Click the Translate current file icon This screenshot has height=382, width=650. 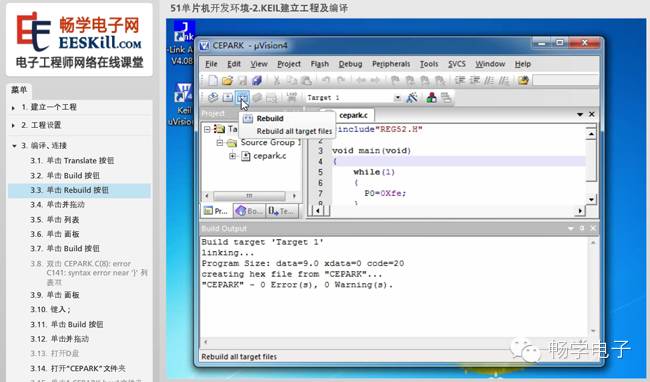click(x=213, y=98)
